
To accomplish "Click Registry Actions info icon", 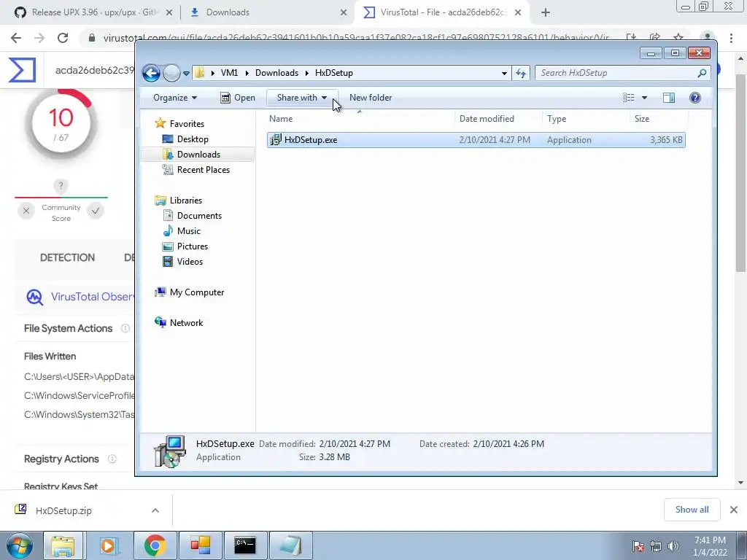I will coord(112,459).
